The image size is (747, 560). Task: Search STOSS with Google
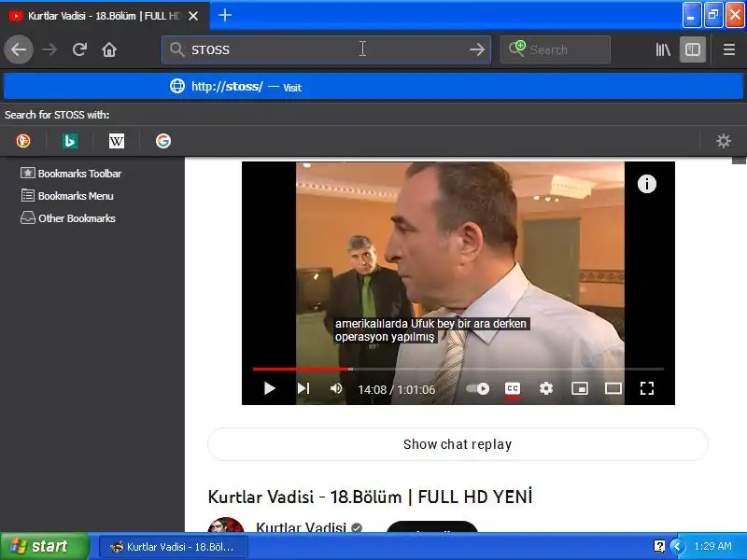point(162,141)
